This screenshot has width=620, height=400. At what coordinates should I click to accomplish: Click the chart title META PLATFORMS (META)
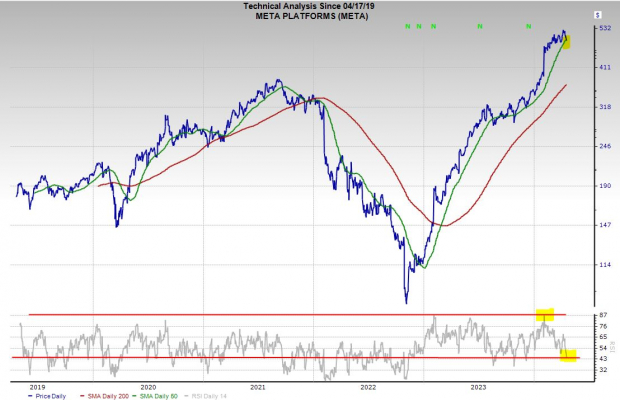(x=309, y=15)
